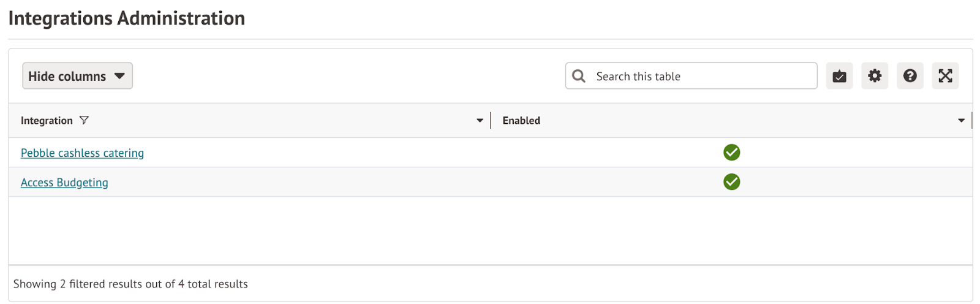The width and height of the screenshot is (980, 304).
Task: Open the Integration column dropdown arrow
Action: pyautogui.click(x=480, y=121)
